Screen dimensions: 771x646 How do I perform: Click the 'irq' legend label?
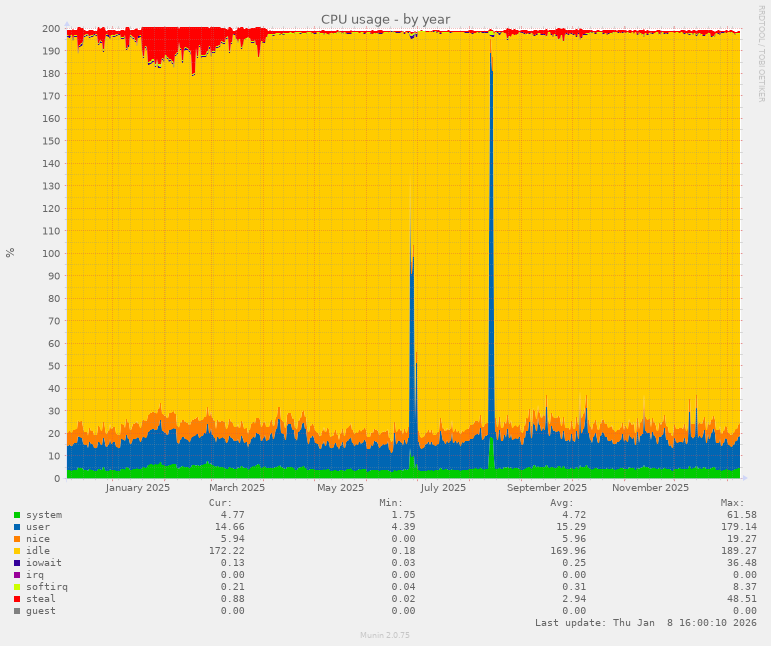pyautogui.click(x=35, y=575)
